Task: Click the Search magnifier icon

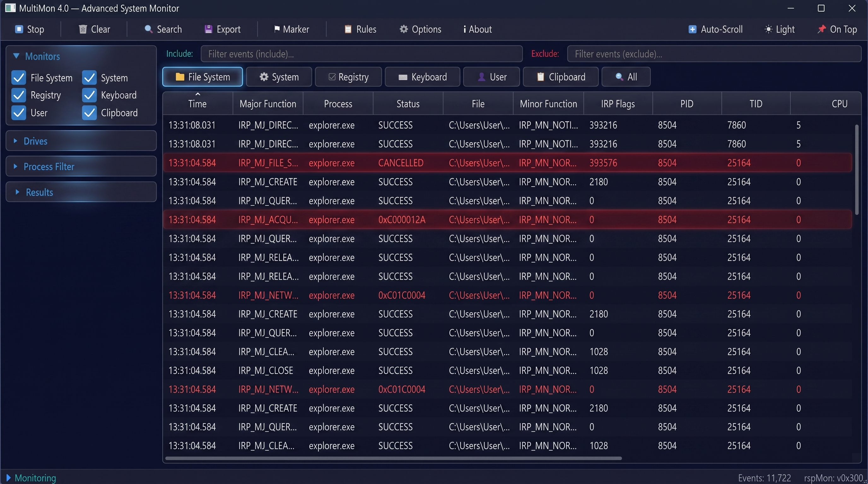Action: (x=148, y=29)
